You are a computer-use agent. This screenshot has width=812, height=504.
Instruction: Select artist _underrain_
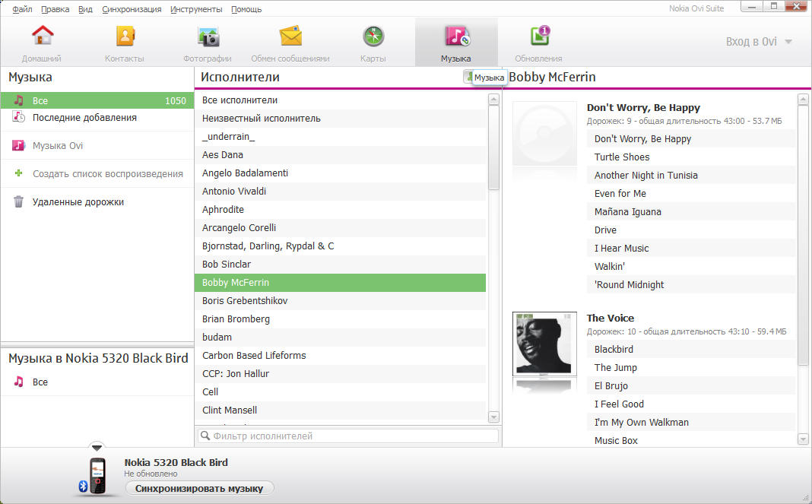coord(340,136)
